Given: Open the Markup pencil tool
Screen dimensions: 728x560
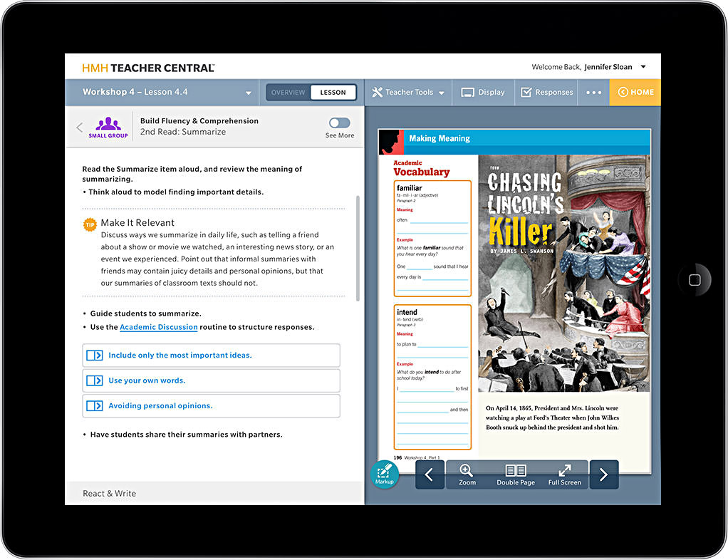Looking at the screenshot, I should 384,474.
